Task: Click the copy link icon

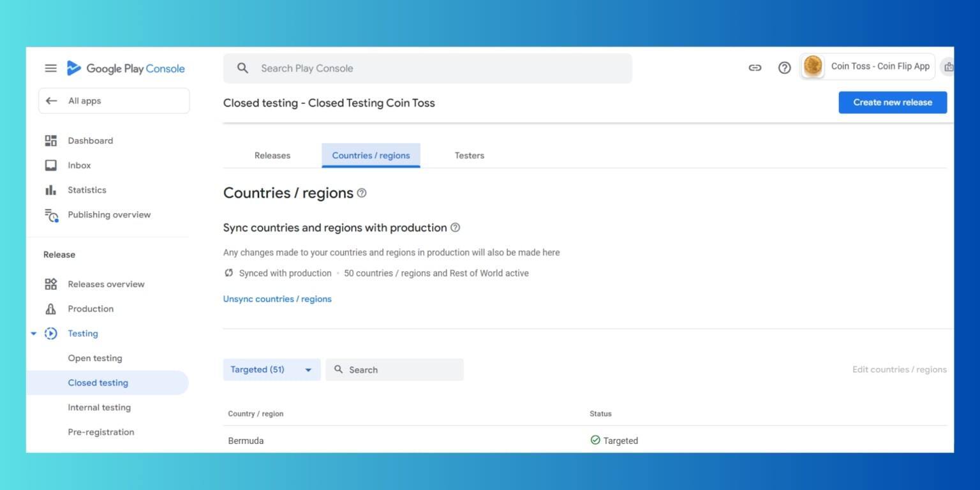Action: pos(755,68)
